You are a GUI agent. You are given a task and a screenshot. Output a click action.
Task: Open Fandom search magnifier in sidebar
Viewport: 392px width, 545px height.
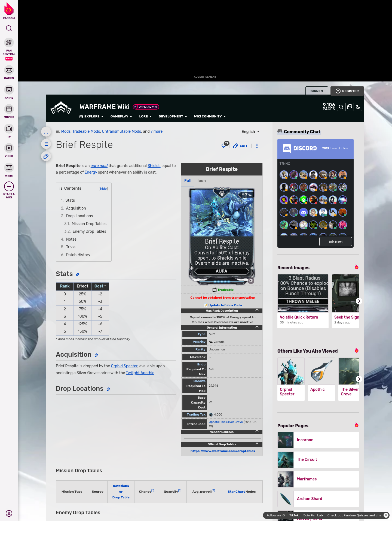(x=9, y=28)
